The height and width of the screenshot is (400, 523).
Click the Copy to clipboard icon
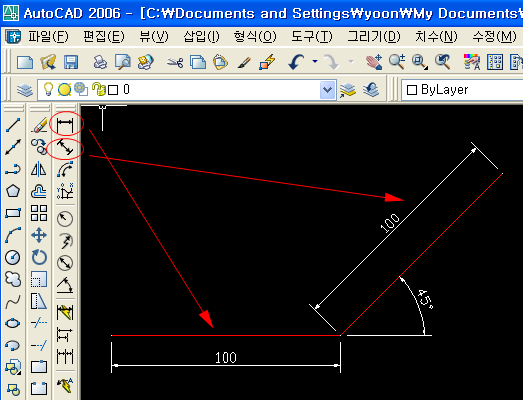(198, 62)
